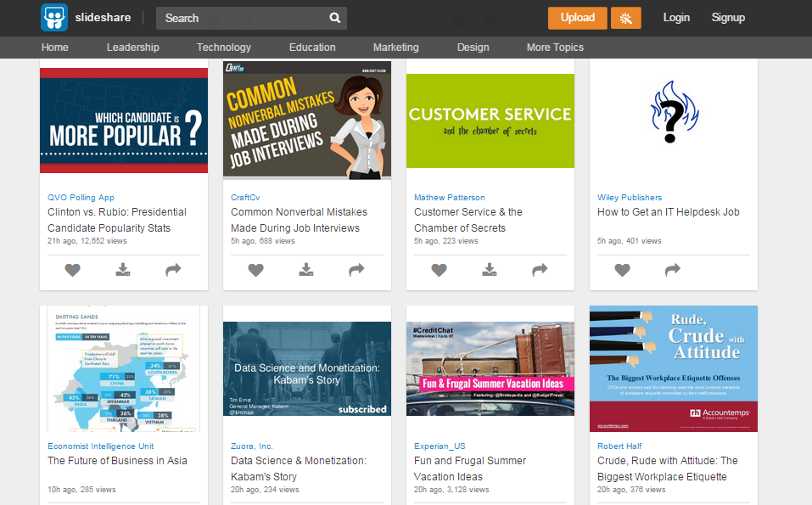Open the Signup link
Screen dimensions: 812x505
tap(728, 18)
